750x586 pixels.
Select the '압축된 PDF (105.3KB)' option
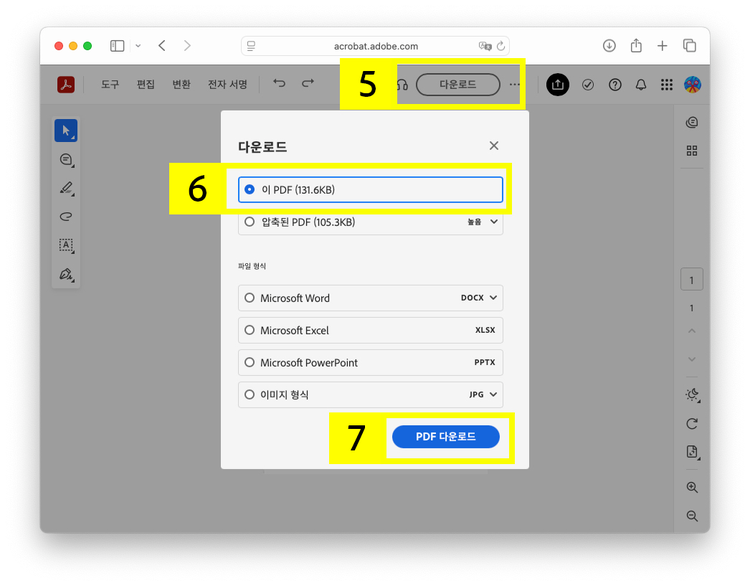tap(371, 222)
